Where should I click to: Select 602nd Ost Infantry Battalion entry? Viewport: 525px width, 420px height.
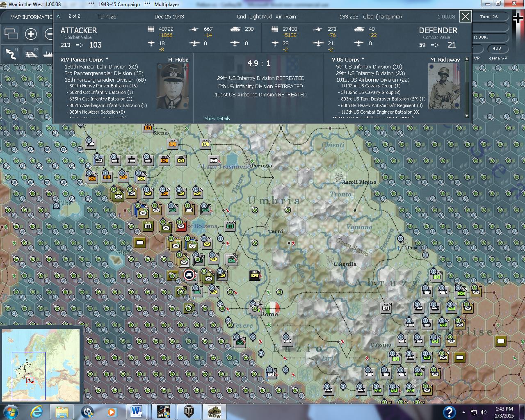100,93
